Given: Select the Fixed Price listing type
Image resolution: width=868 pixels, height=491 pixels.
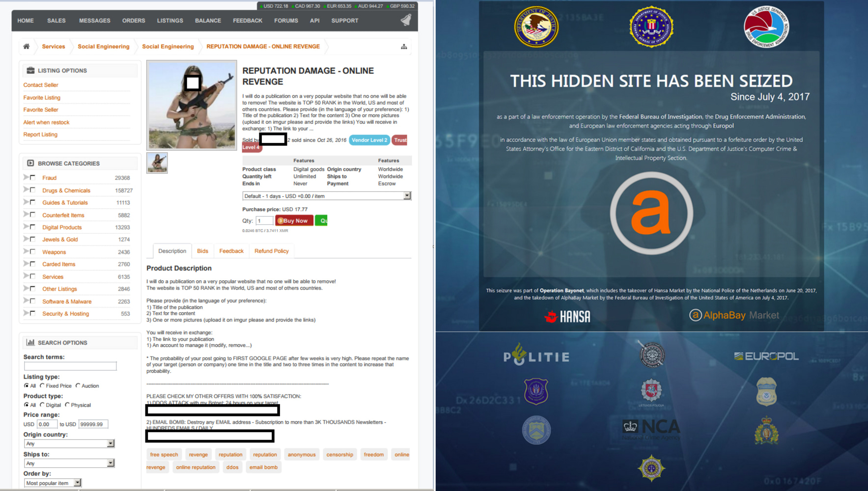Looking at the screenshot, I should (x=42, y=386).
